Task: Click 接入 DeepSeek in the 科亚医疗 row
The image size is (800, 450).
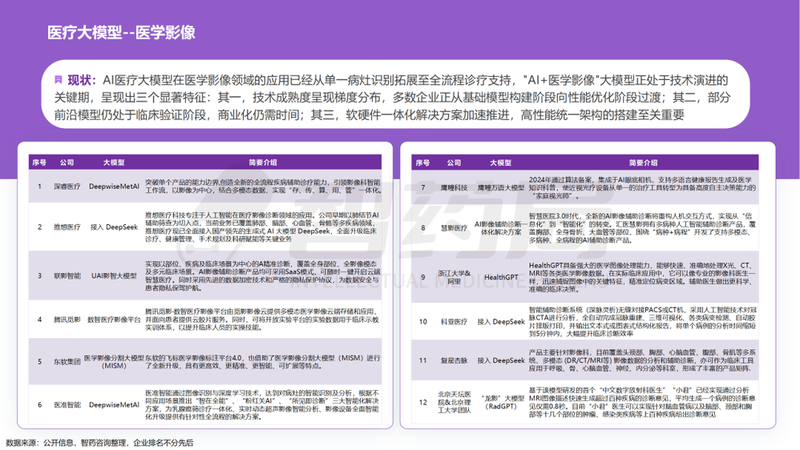Action: (501, 322)
